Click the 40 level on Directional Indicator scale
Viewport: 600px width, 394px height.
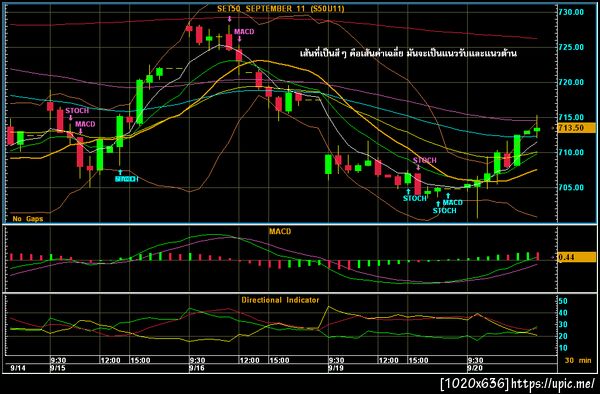563,313
